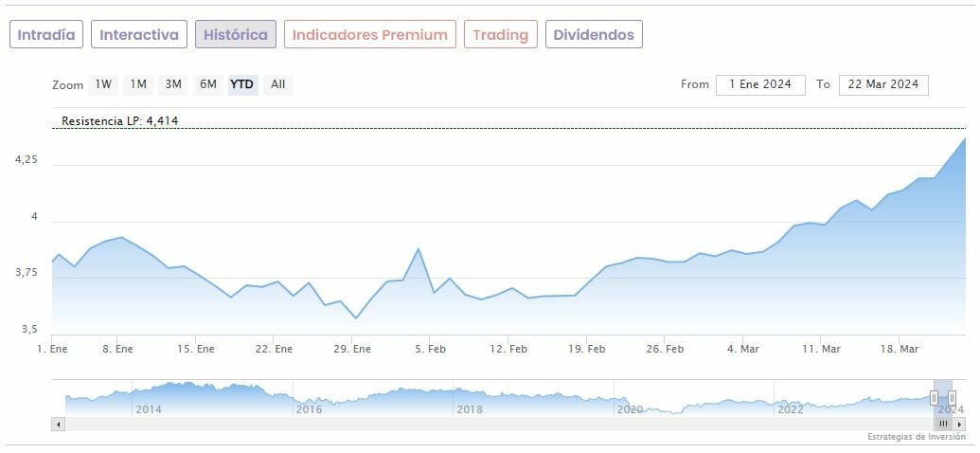
Task: Show All historical data range
Action: pos(277,84)
